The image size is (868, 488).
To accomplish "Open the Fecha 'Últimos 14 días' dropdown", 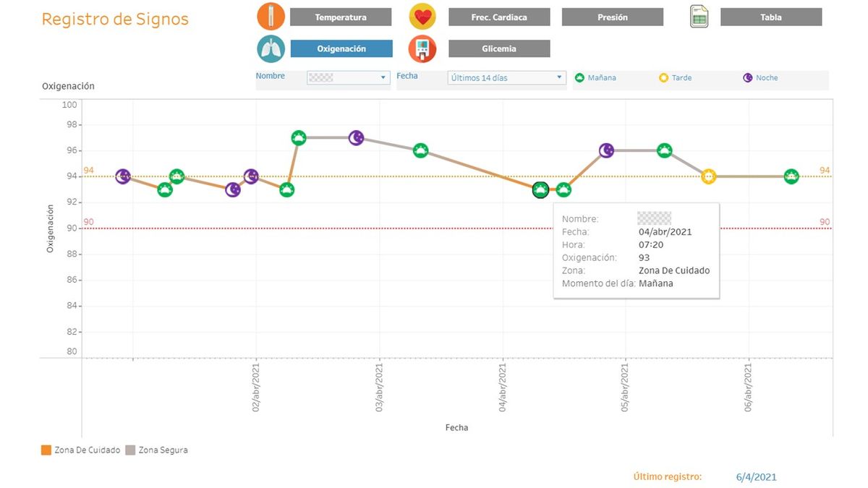I will tap(506, 77).
